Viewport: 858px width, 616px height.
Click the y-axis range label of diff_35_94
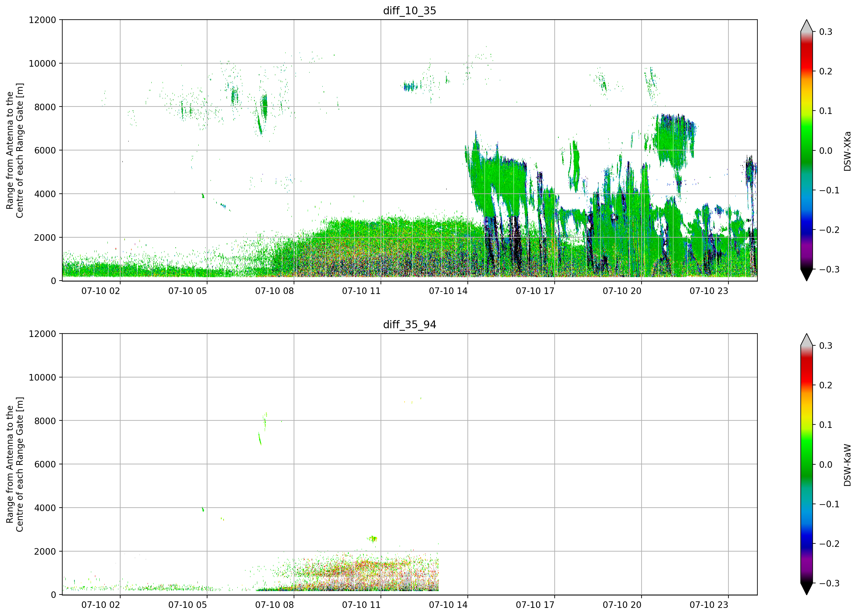(x=15, y=464)
